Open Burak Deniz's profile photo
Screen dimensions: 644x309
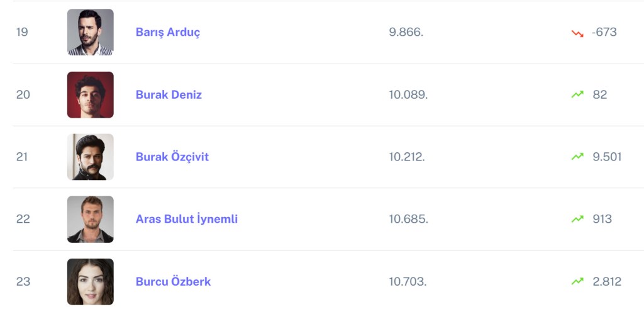pyautogui.click(x=91, y=94)
